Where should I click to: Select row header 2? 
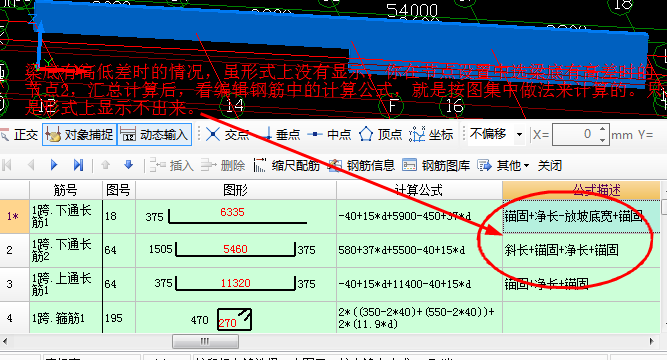coord(14,250)
